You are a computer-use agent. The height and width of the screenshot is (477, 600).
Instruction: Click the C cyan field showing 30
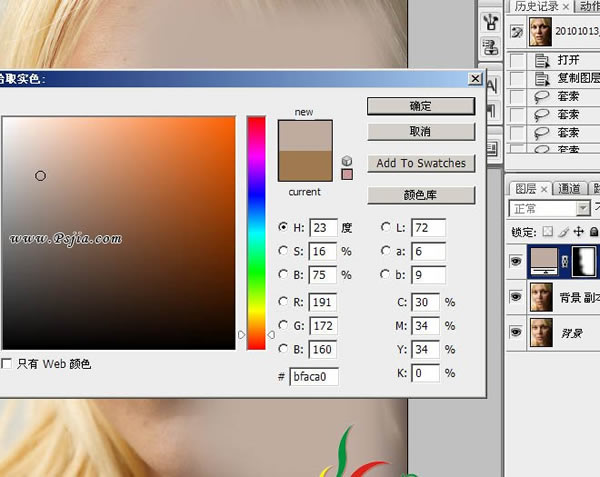(426, 303)
